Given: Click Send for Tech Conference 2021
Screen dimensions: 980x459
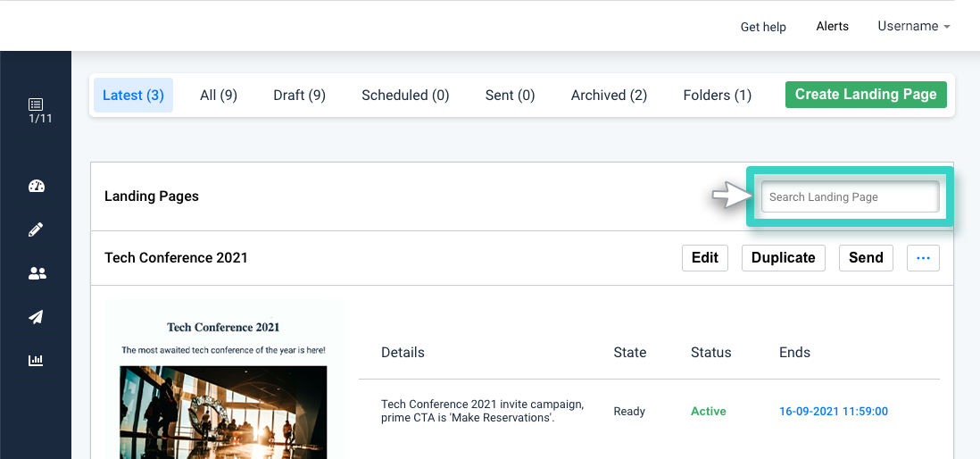Looking at the screenshot, I should (866, 258).
